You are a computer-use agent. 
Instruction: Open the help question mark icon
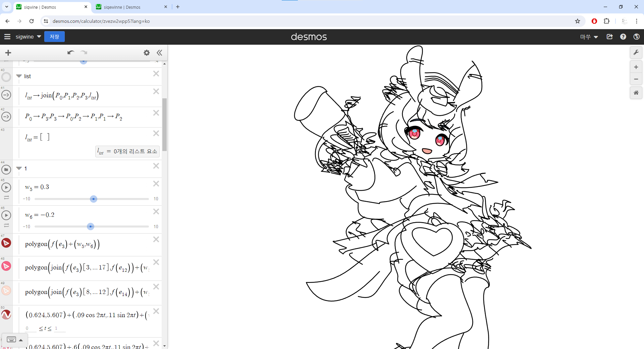tap(623, 37)
